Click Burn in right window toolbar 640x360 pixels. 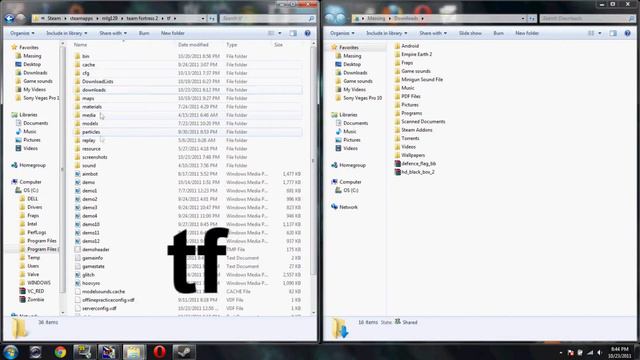498,33
